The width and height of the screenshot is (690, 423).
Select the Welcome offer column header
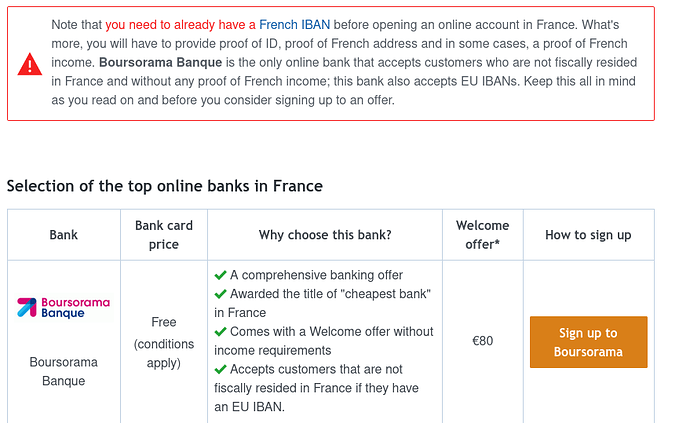point(483,235)
